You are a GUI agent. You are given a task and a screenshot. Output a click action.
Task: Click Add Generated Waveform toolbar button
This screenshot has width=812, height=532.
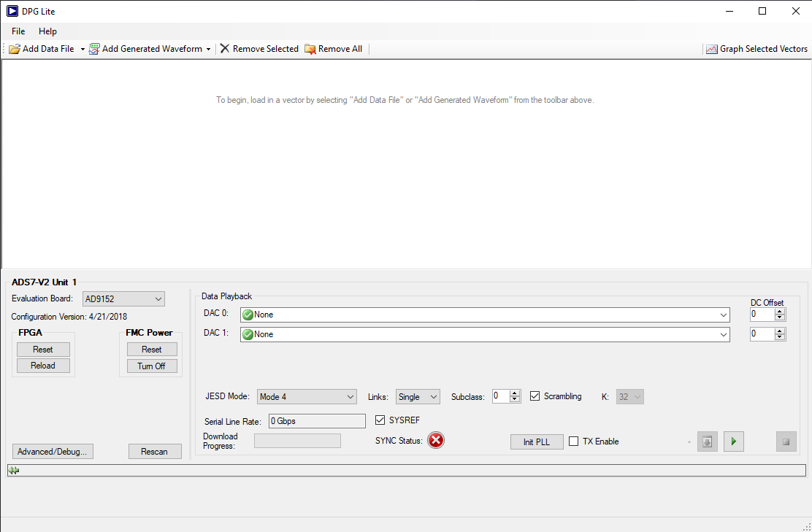[145, 49]
